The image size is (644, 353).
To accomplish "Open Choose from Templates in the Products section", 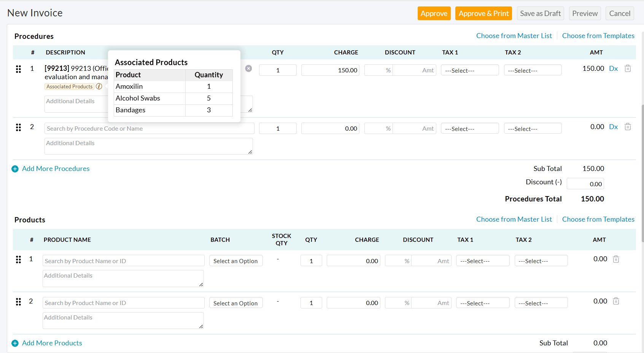I will pos(598,219).
